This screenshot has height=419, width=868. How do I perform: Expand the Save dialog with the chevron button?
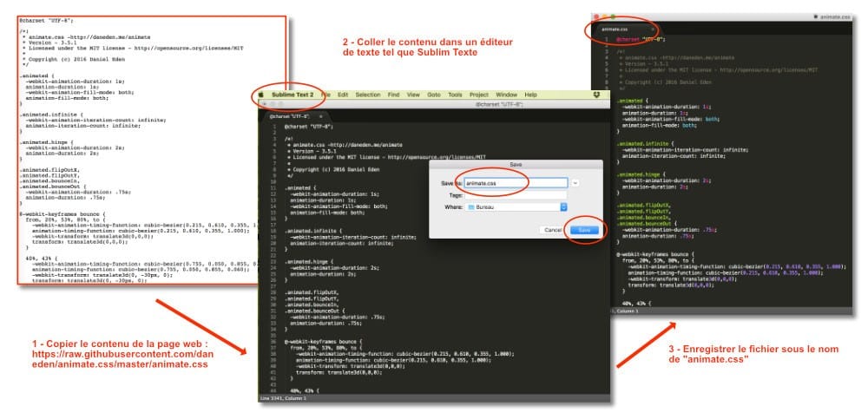coord(575,183)
